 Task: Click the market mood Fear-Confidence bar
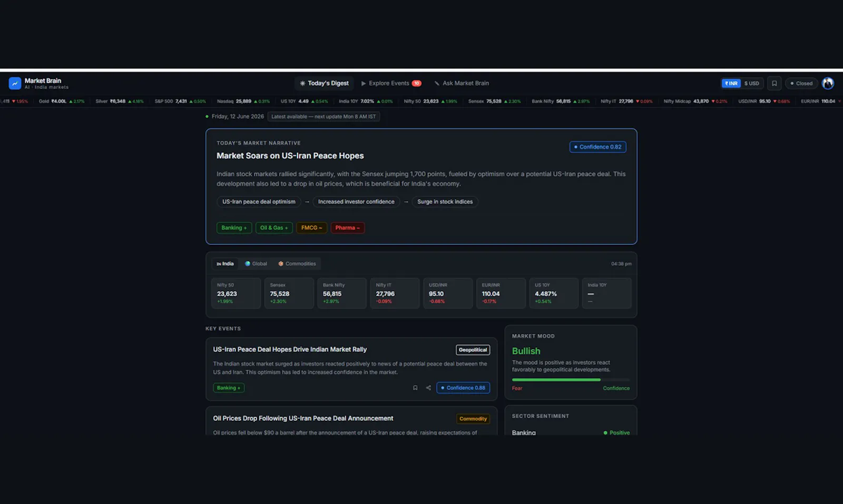click(x=571, y=380)
